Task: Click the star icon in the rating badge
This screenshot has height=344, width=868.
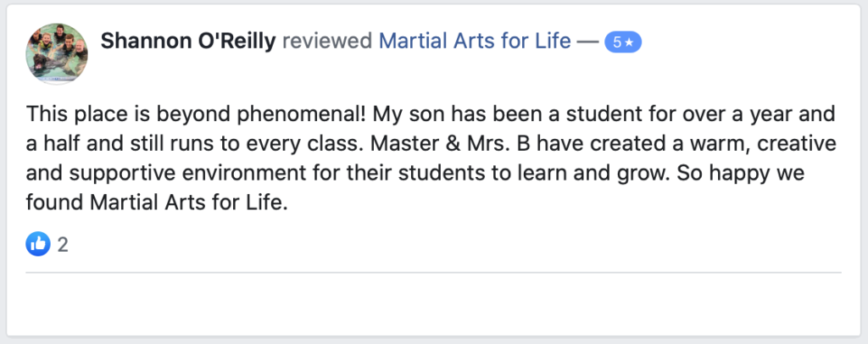Action: tap(629, 42)
